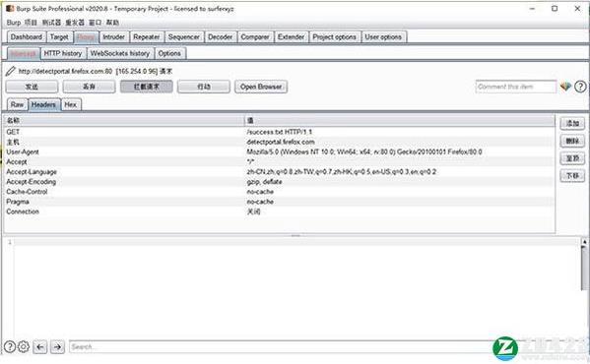Screen dimensions: 590x364
Task: Click the Burp Suite logo icon
Action: coord(10,8)
